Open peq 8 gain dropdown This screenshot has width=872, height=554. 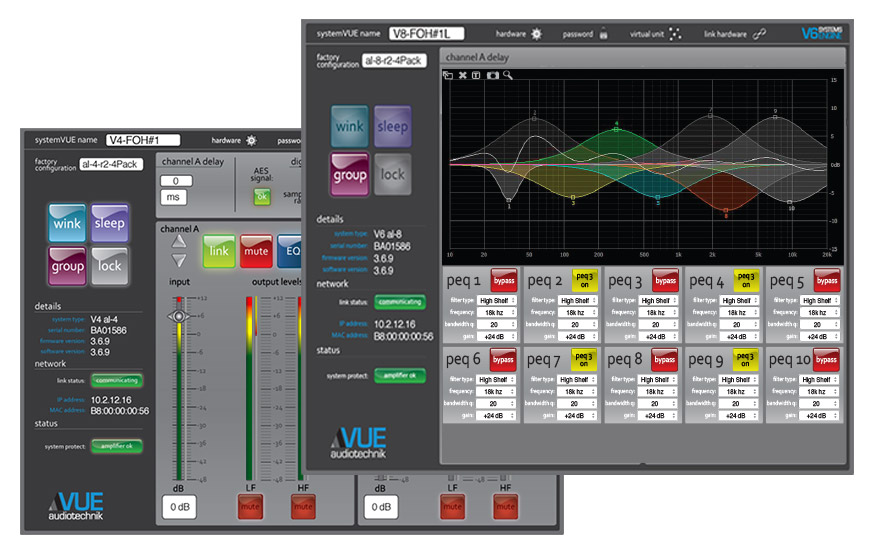point(657,416)
